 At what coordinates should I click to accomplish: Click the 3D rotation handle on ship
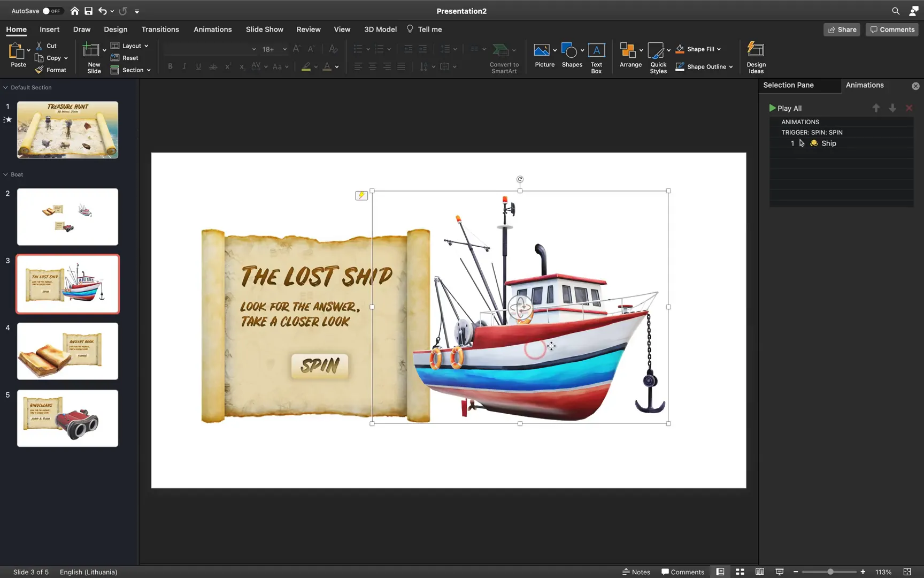[x=520, y=308]
